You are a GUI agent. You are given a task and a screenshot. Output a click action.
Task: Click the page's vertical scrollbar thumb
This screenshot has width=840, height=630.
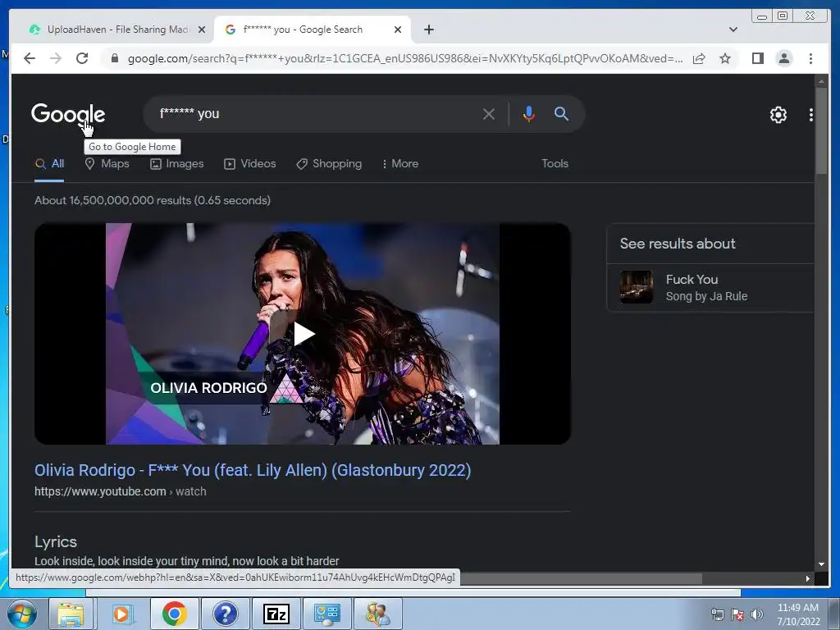[x=821, y=130]
